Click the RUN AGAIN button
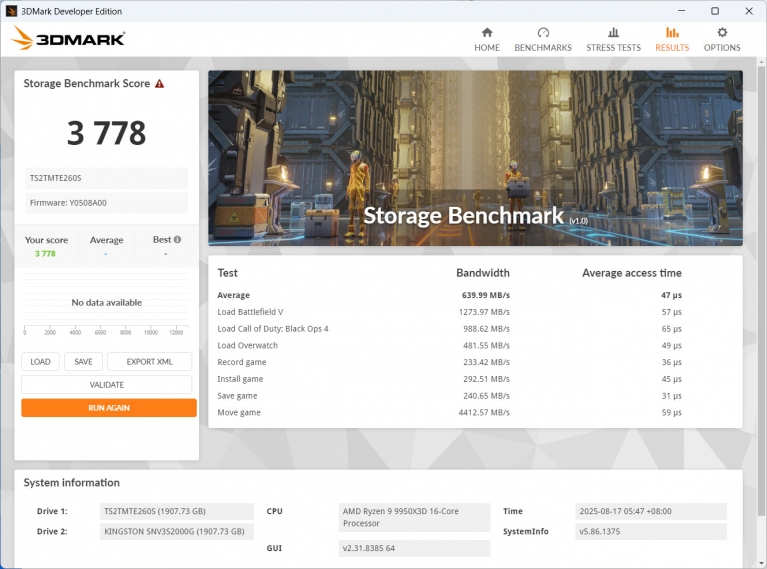 pos(109,408)
